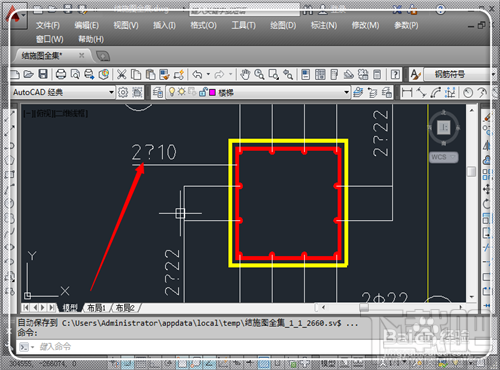This screenshot has height=370, width=500.
Task: Activate the Pan hand tool
Action: 245,74
